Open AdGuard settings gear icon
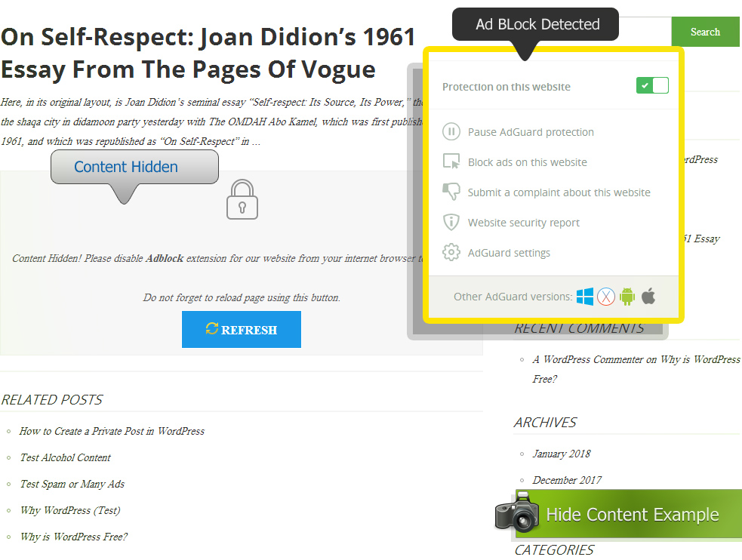742x560 pixels. (x=451, y=252)
